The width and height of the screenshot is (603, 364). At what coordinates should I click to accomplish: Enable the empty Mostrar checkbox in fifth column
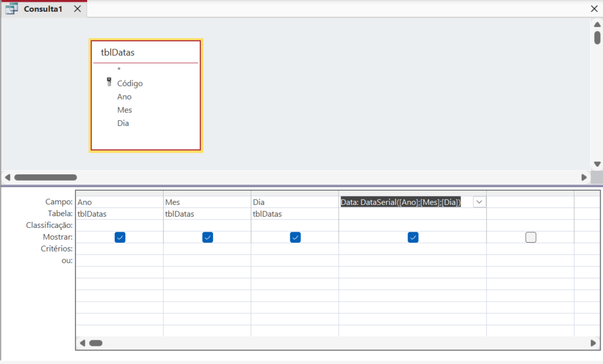531,237
